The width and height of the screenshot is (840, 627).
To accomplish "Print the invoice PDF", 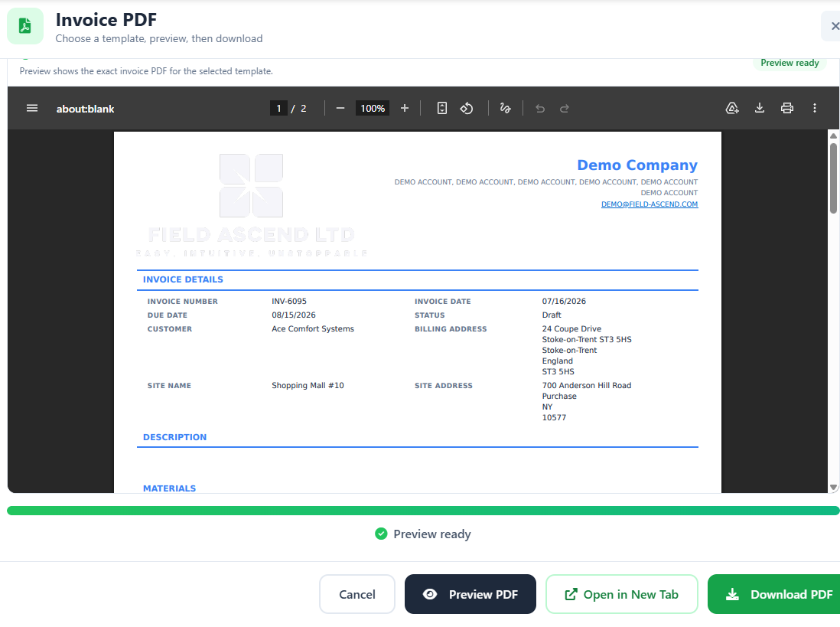I will [787, 108].
